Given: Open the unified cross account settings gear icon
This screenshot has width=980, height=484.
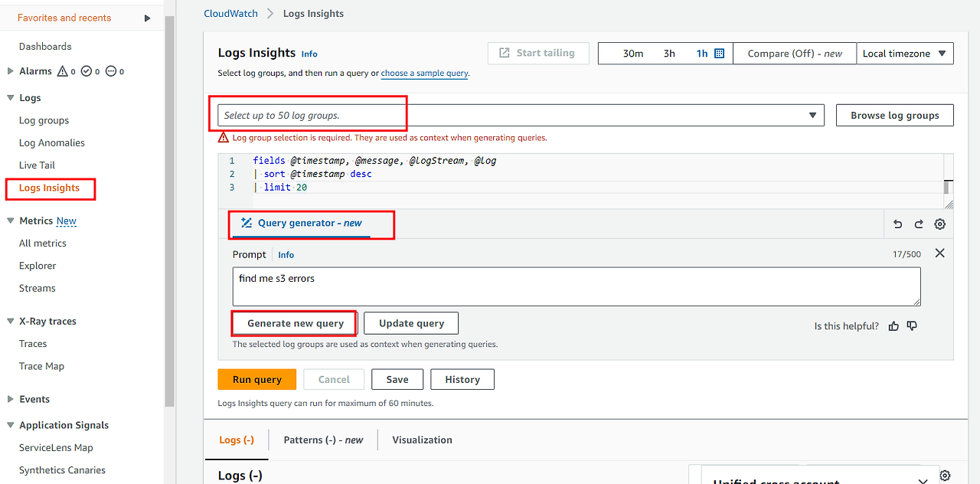Looking at the screenshot, I should point(945,475).
